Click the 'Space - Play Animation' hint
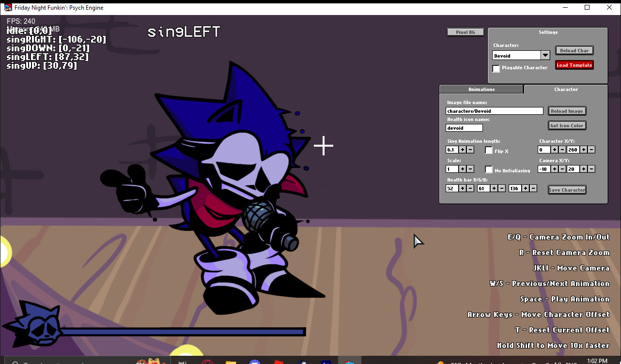This screenshot has height=364, width=621. (x=565, y=299)
